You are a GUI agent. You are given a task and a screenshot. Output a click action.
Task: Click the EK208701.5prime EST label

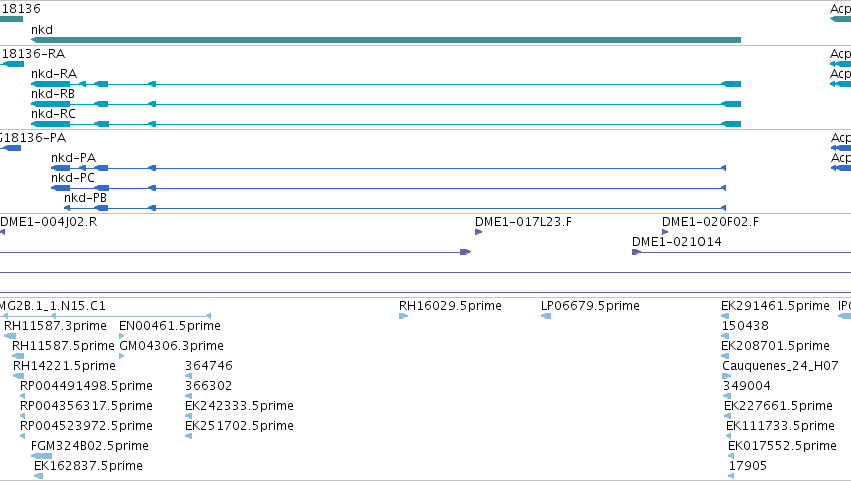775,346
